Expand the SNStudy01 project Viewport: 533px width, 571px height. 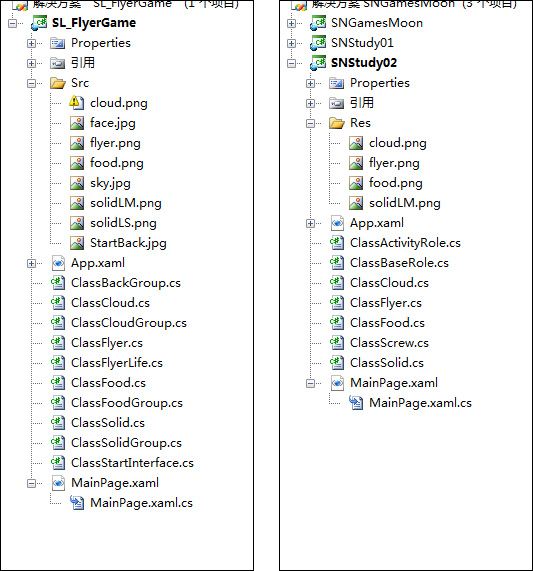click(x=292, y=44)
